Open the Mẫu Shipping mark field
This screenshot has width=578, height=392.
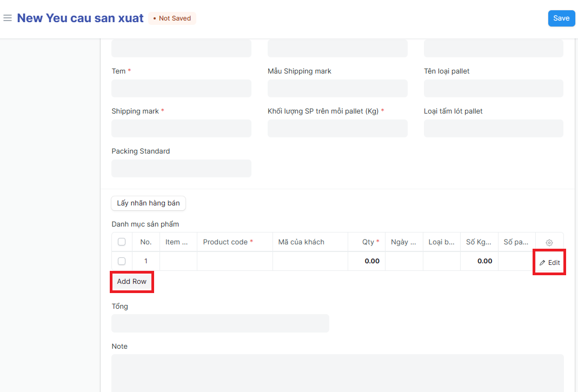click(x=337, y=89)
